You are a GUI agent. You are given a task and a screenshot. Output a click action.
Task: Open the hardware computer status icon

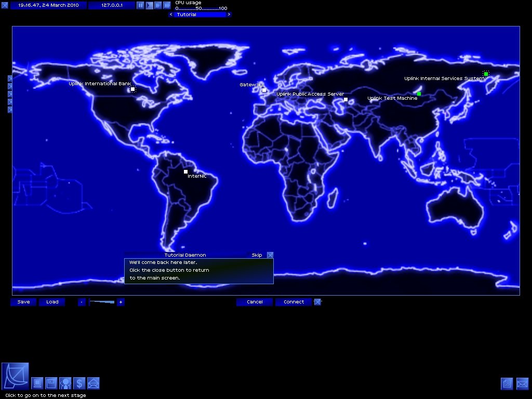pyautogui.click(x=37, y=383)
